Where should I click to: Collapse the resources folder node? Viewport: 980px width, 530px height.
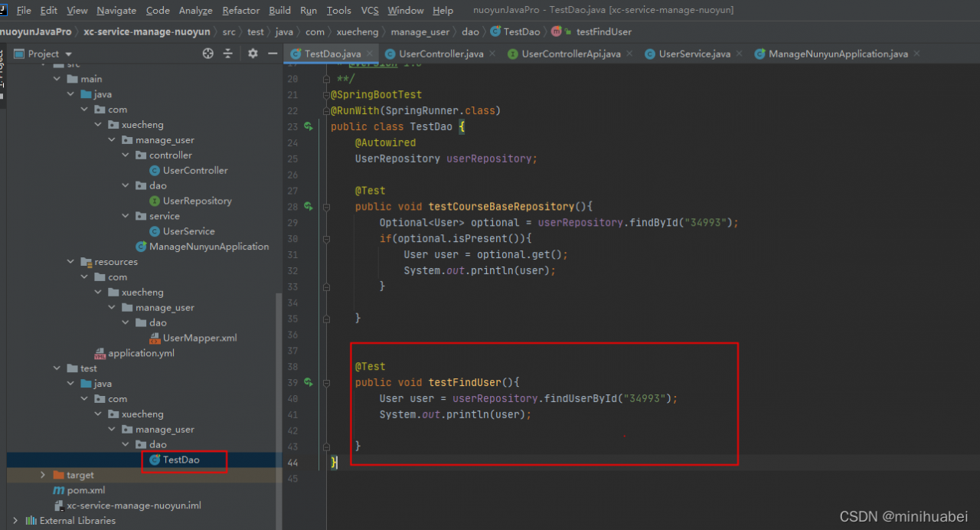[x=71, y=262]
